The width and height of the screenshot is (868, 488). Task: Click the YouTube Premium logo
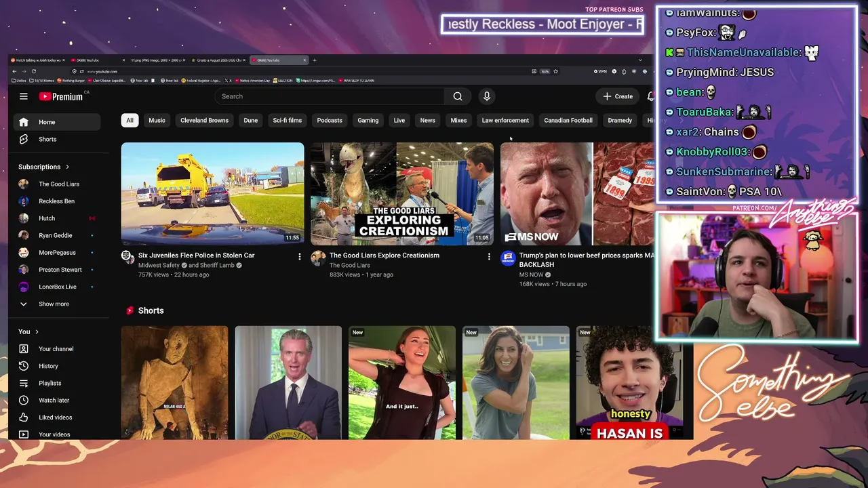coord(60,96)
